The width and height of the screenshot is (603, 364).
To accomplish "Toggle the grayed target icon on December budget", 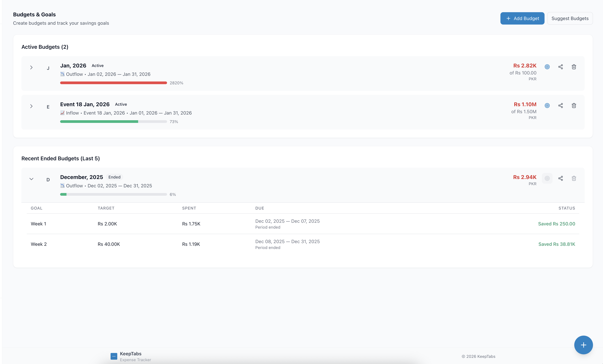I will tap(547, 178).
